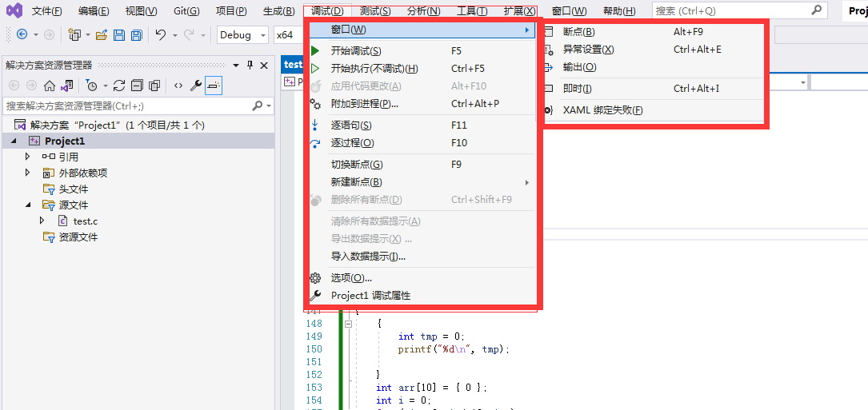Open the 输出(O) window from submenu
The image size is (868, 410).
[654, 67]
